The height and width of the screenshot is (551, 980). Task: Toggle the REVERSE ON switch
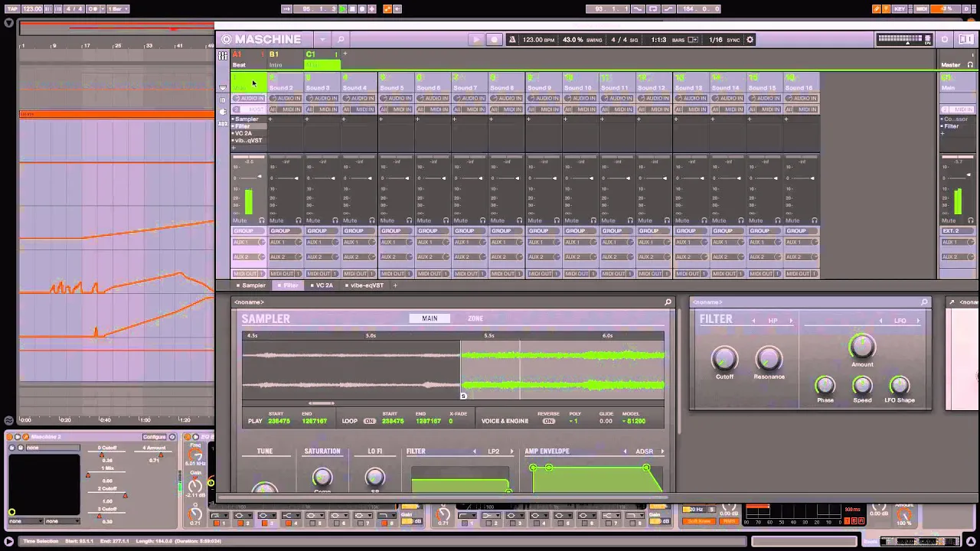pyautogui.click(x=548, y=421)
